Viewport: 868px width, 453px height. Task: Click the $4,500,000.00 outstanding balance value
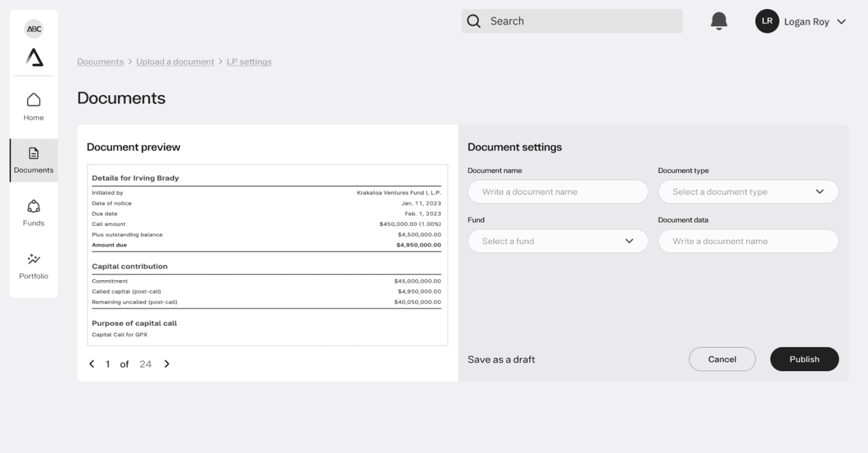click(419, 234)
